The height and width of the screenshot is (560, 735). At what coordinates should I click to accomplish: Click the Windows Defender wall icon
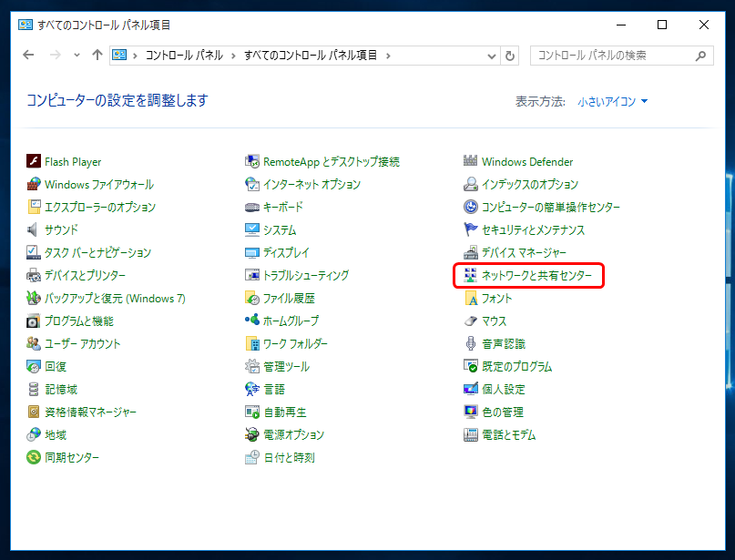(x=471, y=161)
